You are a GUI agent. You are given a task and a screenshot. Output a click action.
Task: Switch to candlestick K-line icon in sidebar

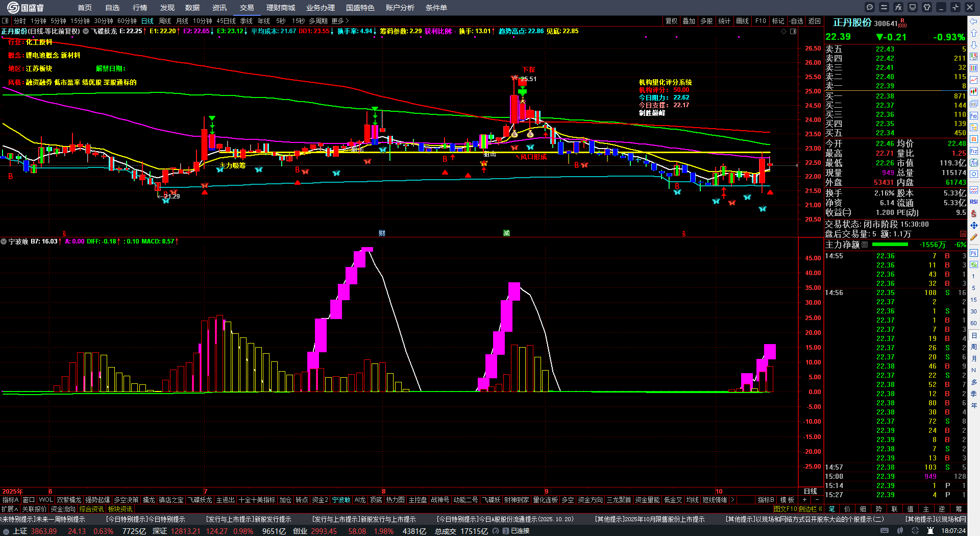[x=974, y=92]
